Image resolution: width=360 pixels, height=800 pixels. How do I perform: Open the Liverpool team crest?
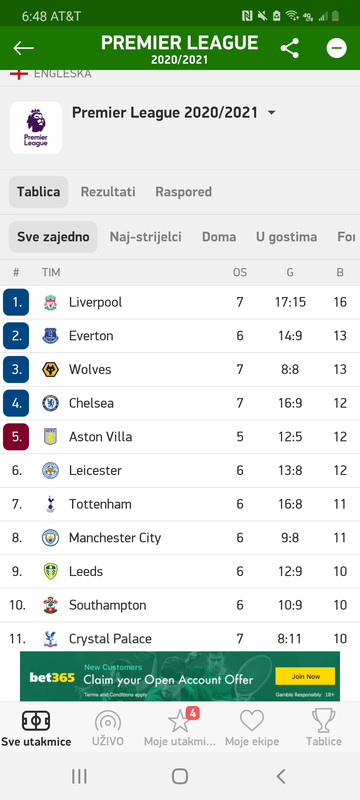click(50, 302)
